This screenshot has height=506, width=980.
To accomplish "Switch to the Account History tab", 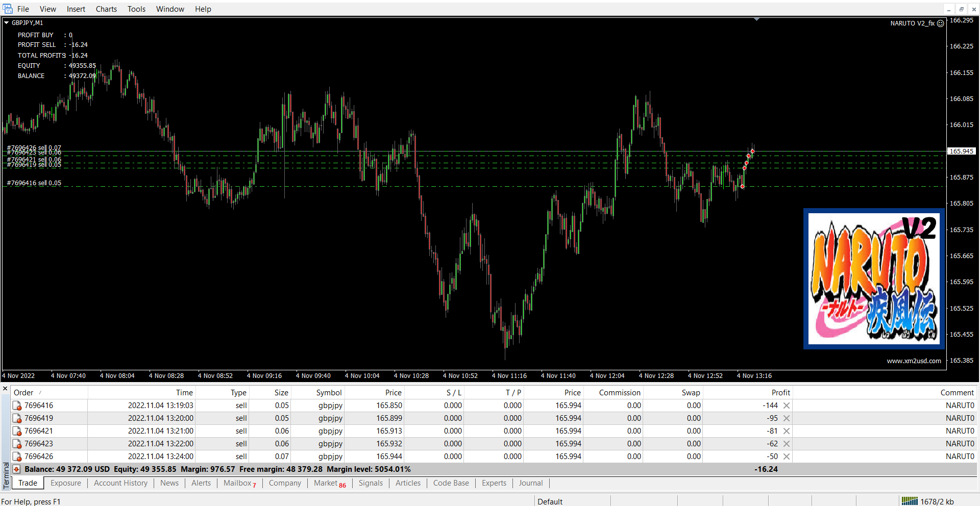I will (x=120, y=483).
